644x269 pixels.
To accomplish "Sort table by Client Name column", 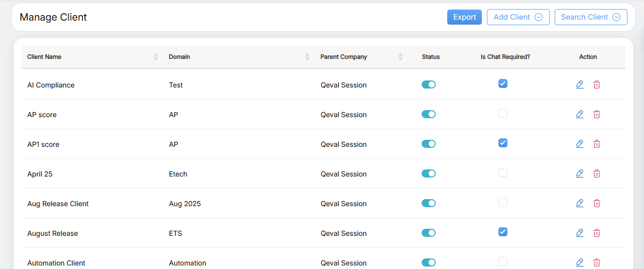I will pyautogui.click(x=155, y=57).
